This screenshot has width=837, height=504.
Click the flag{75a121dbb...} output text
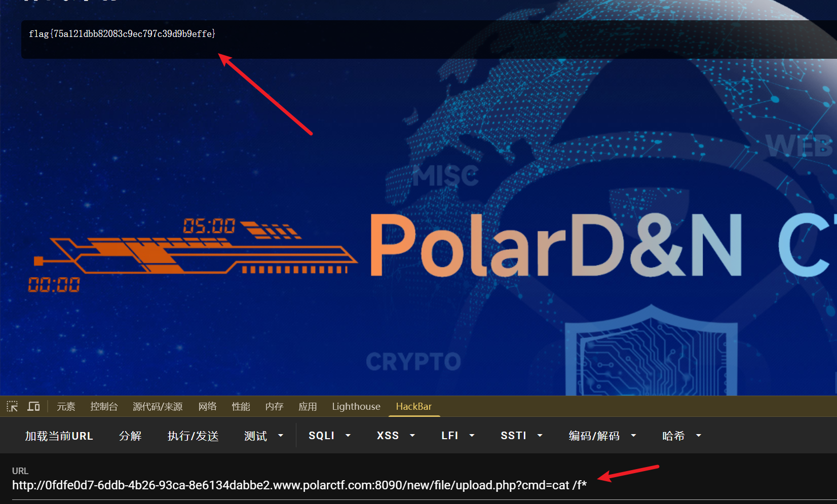[122, 34]
